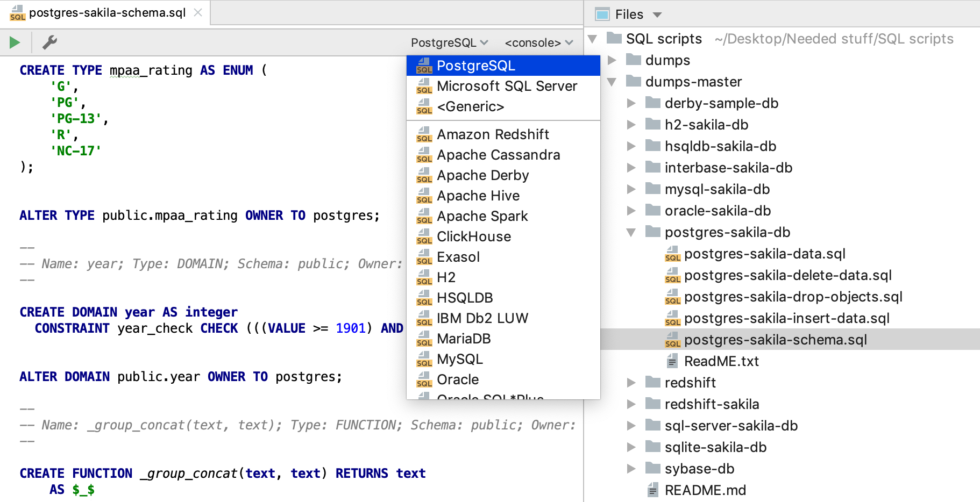
Task: Choose Apache Derby dialect
Action: [x=503, y=175]
